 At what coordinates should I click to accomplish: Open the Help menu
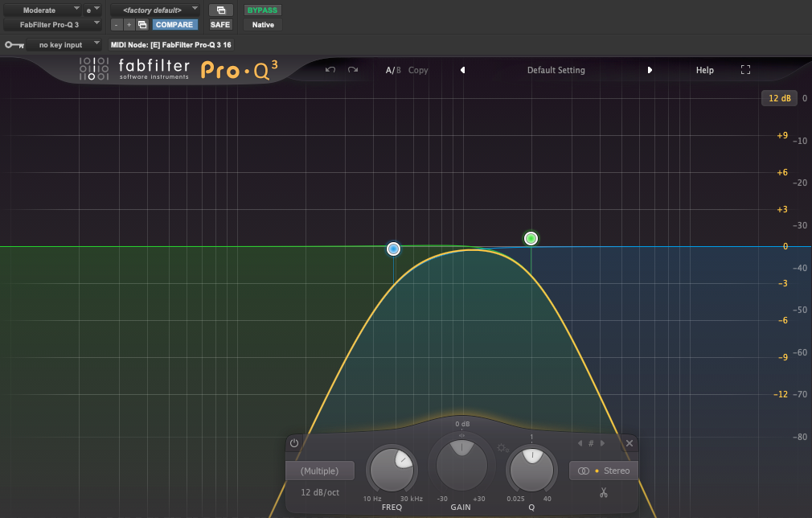tap(705, 70)
